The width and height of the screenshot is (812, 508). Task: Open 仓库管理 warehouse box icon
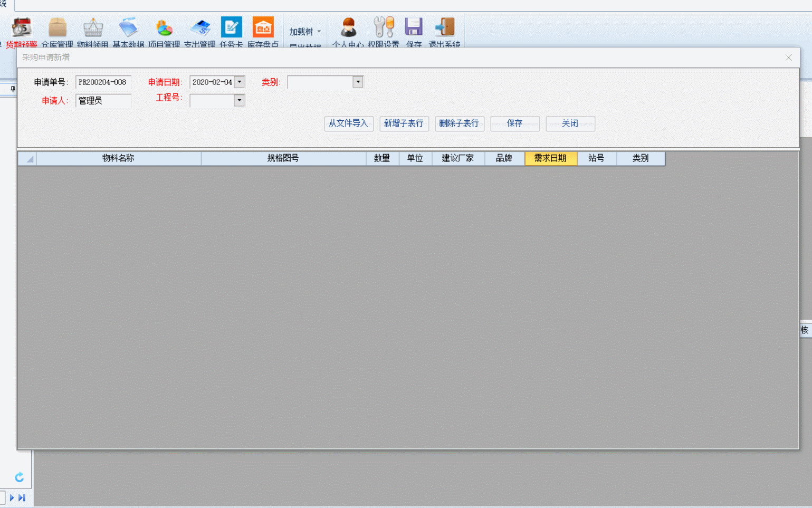57,28
